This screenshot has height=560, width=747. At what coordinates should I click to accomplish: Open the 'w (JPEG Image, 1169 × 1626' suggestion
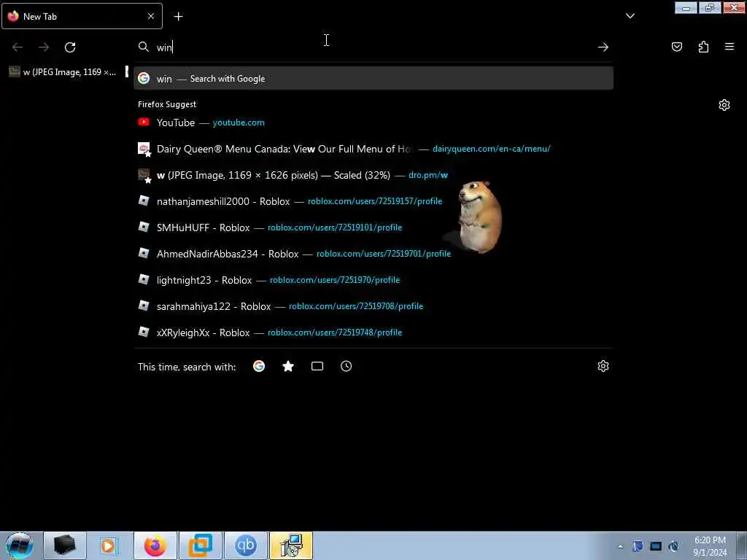click(373, 175)
